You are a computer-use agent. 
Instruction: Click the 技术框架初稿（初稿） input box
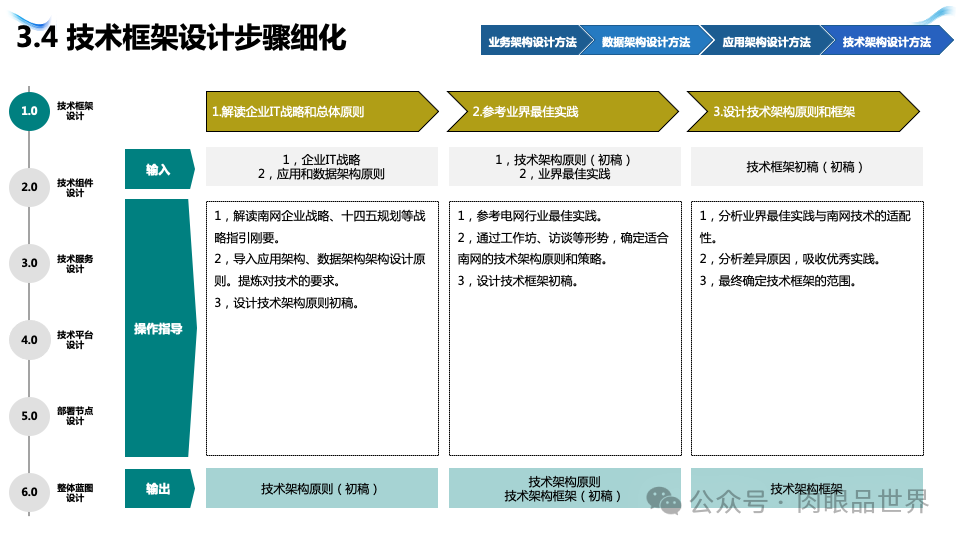click(x=807, y=167)
